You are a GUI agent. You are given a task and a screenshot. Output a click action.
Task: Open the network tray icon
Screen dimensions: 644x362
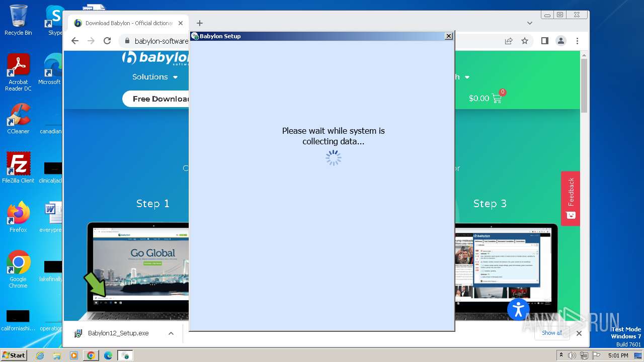click(584, 355)
